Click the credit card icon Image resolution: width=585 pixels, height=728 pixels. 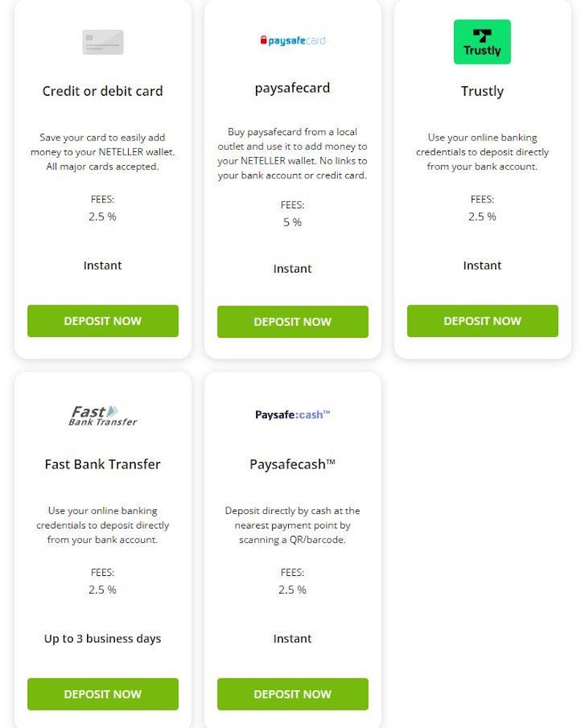pyautogui.click(x=102, y=42)
